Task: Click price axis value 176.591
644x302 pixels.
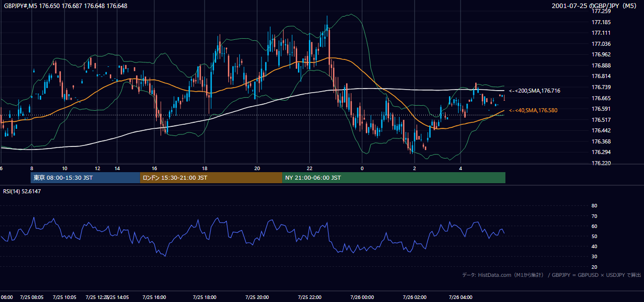Action: tap(601, 109)
